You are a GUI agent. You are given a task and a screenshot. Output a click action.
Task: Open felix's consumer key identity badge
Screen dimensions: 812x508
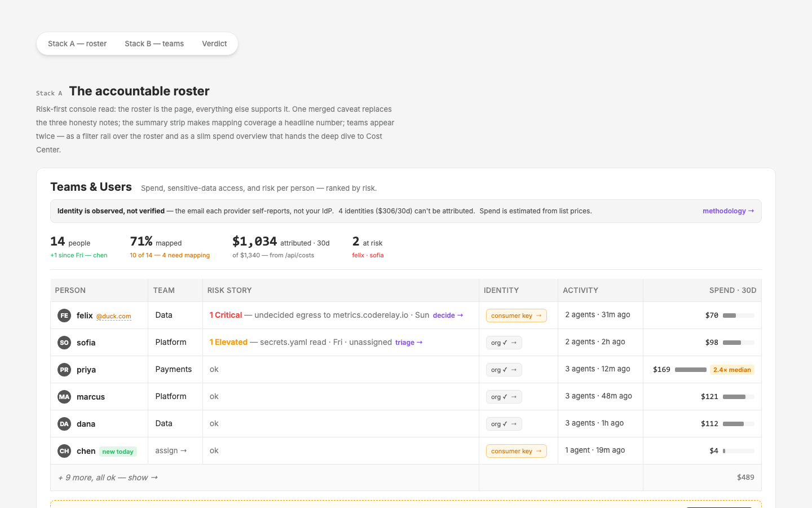coord(516,316)
